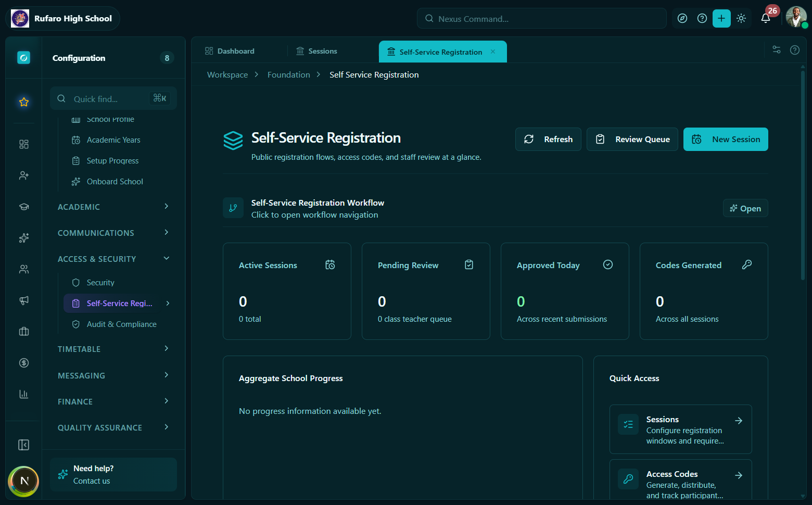Click the Rufaro High School logo
Screen dimensions: 812x505
click(x=20, y=18)
